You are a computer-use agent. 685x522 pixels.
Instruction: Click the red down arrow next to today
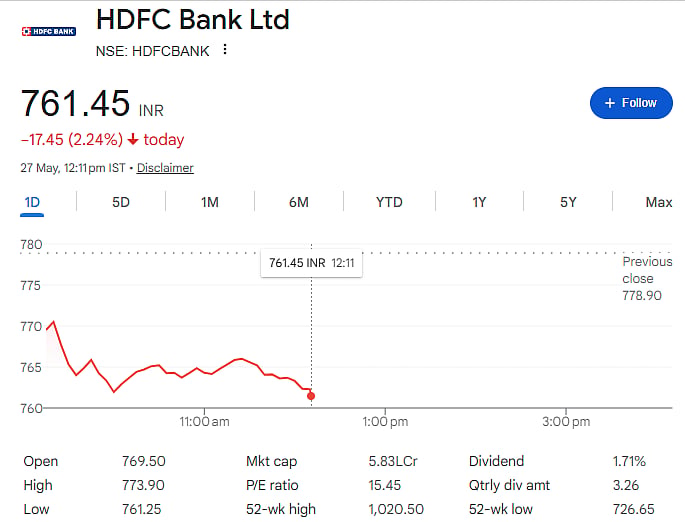(133, 140)
